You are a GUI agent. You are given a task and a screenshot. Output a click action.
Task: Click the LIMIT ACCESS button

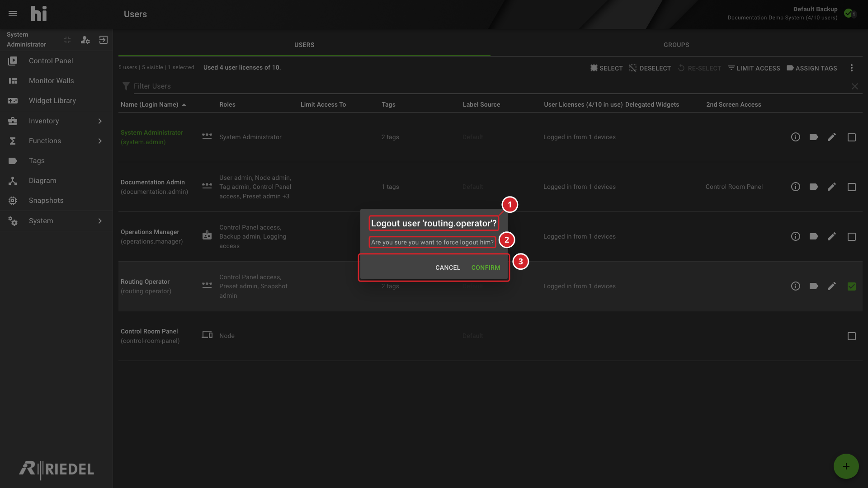tap(754, 68)
